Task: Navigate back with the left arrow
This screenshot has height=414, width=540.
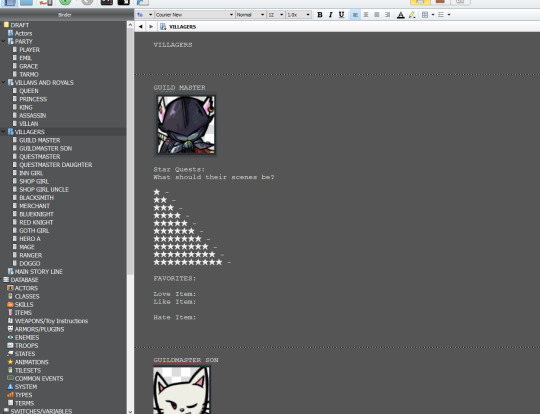Action: pyautogui.click(x=141, y=27)
